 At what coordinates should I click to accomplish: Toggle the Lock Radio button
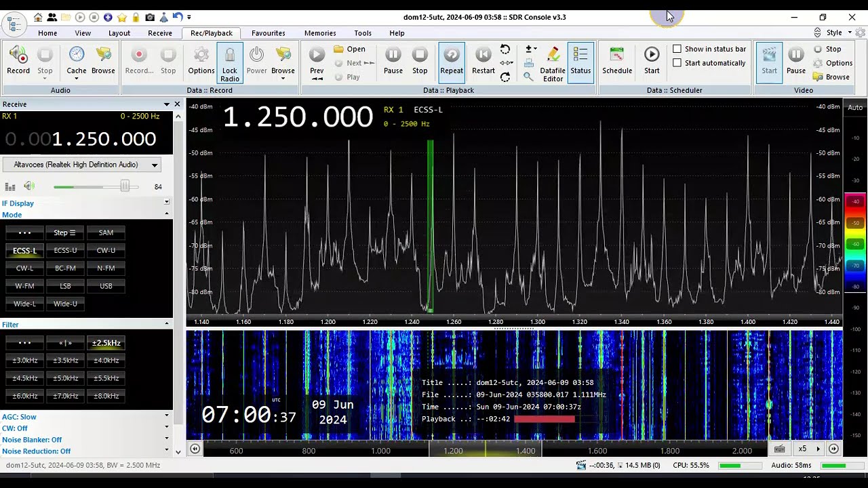pyautogui.click(x=230, y=64)
